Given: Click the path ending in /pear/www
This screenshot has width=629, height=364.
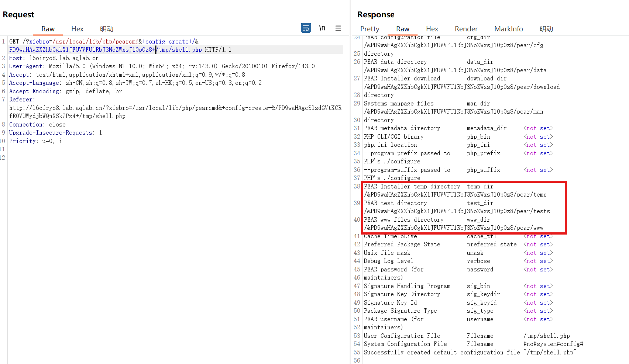Looking at the screenshot, I should coord(454,228).
